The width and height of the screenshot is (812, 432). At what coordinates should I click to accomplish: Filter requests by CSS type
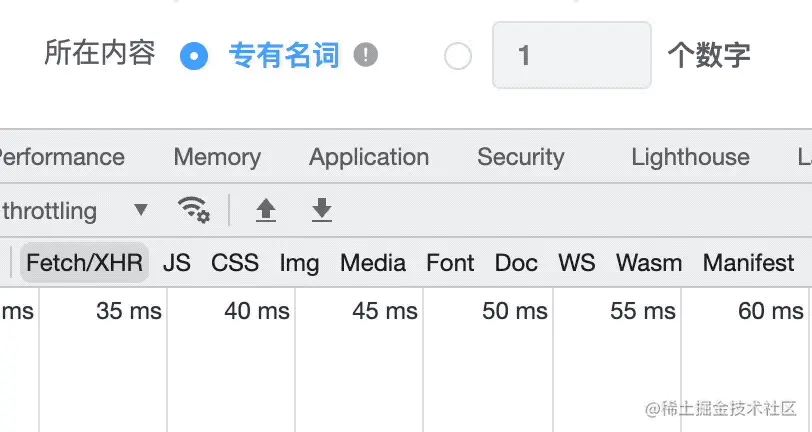(235, 263)
